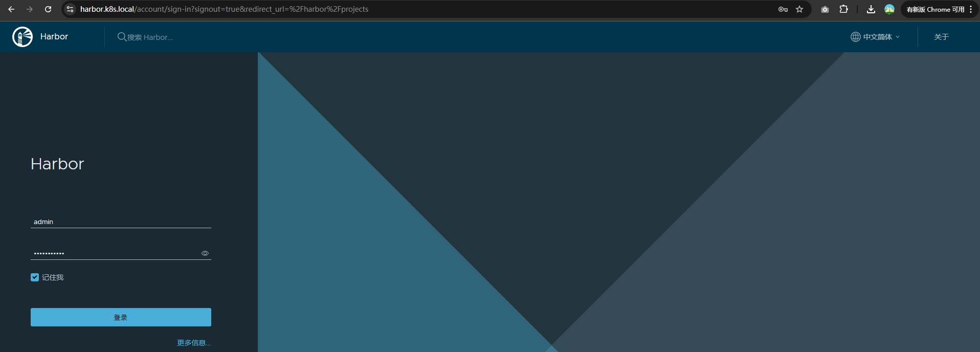Viewport: 980px width, 352px height.
Task: View site information icon in address bar
Action: (x=70, y=9)
